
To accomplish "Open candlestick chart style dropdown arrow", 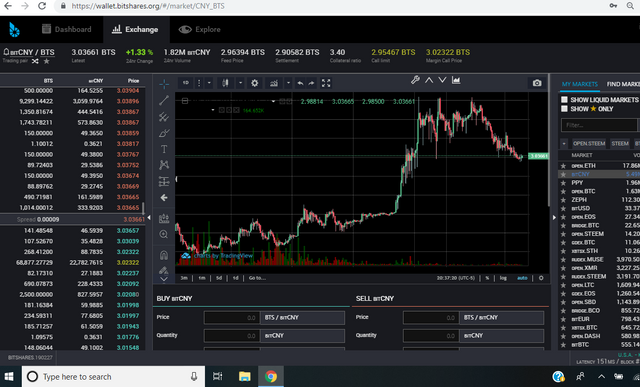I will click(240, 83).
